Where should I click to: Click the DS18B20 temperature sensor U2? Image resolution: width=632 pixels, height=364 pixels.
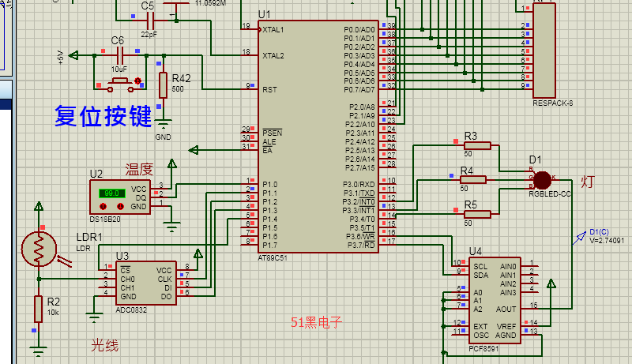[119, 197]
